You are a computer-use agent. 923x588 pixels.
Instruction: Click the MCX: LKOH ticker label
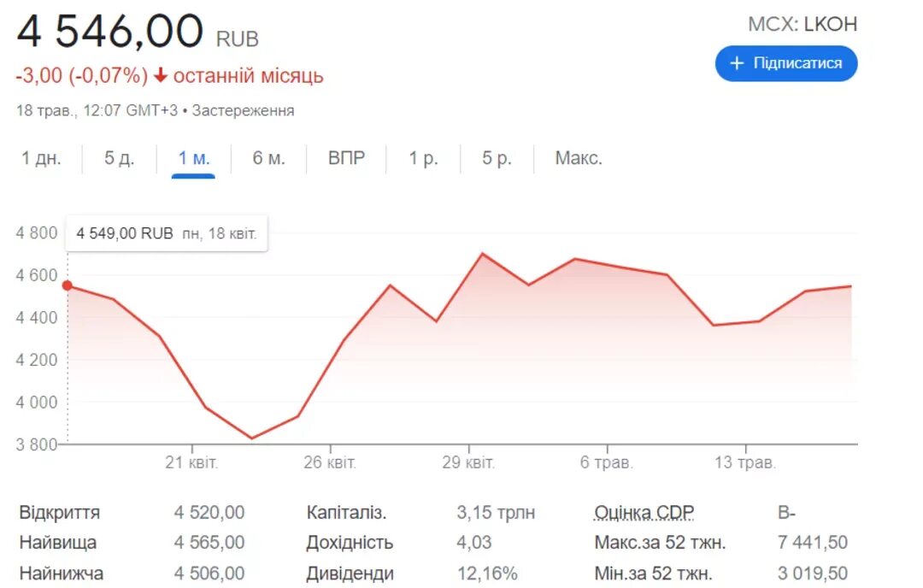tap(802, 24)
